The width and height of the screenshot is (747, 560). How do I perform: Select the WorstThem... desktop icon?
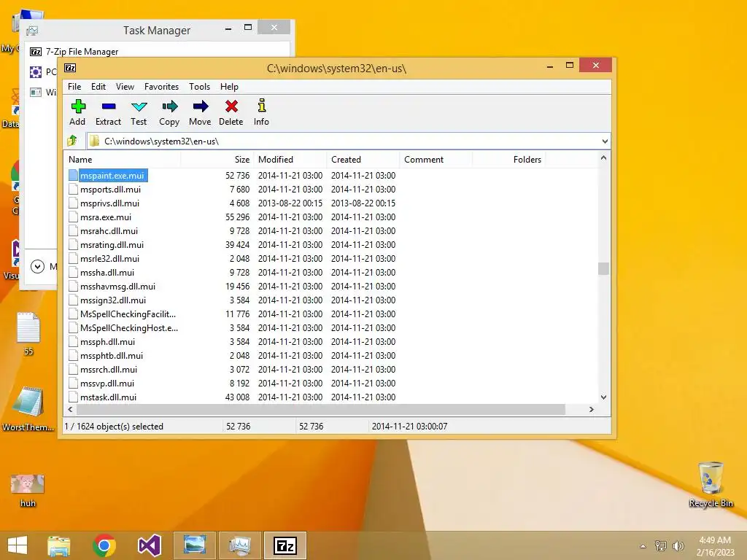pyautogui.click(x=28, y=408)
